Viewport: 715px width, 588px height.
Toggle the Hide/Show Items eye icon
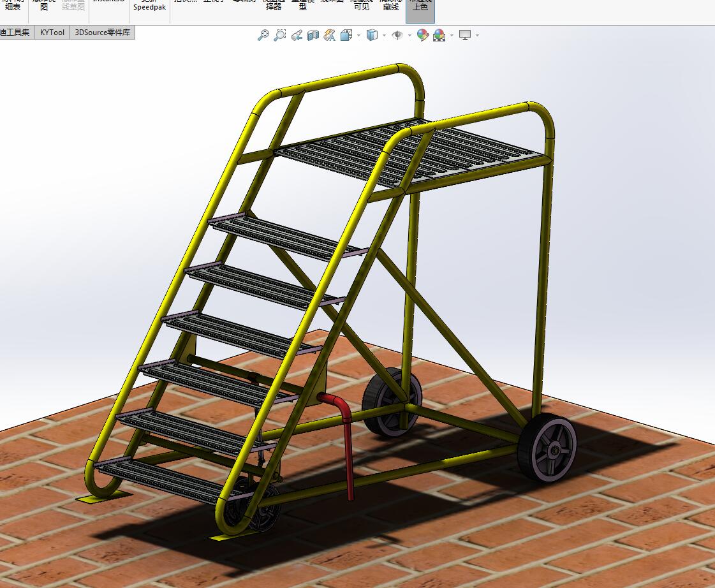[399, 35]
